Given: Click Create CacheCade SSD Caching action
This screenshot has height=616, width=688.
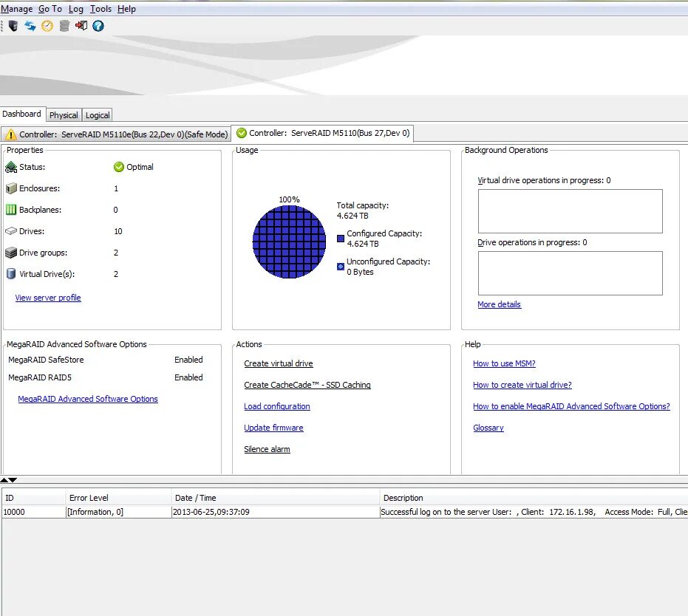Looking at the screenshot, I should coord(307,385).
